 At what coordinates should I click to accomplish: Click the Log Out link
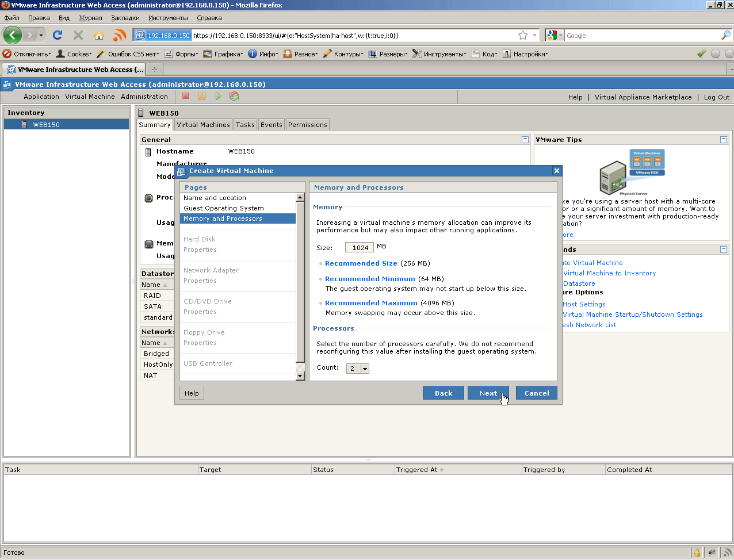717,97
